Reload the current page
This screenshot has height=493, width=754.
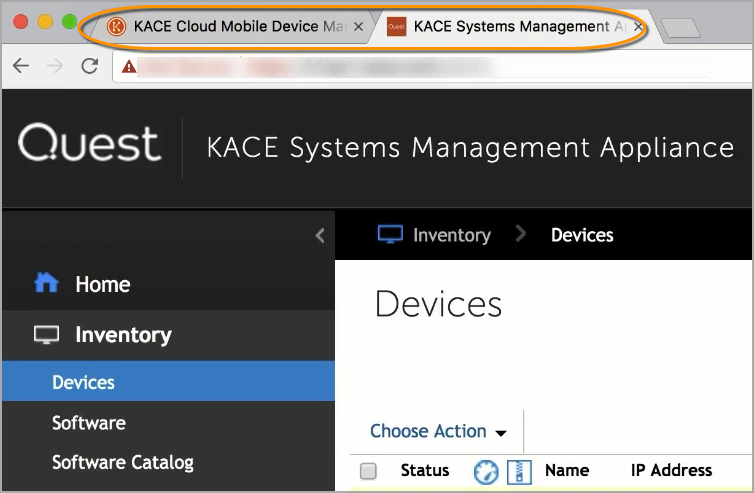89,66
